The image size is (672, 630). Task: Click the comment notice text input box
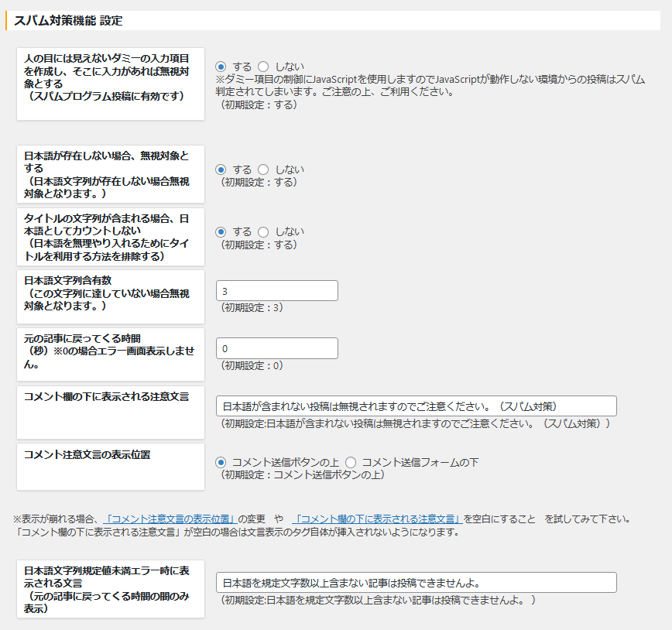pyautogui.click(x=416, y=406)
